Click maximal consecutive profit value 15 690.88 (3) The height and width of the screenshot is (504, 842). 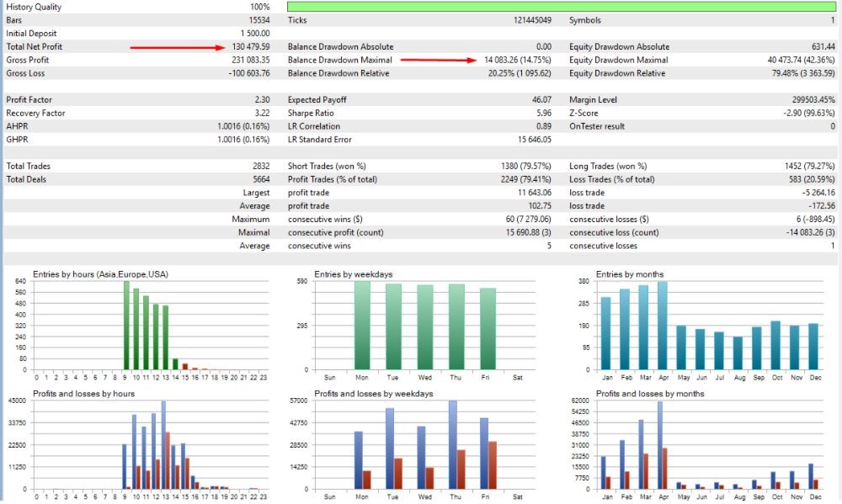(529, 232)
